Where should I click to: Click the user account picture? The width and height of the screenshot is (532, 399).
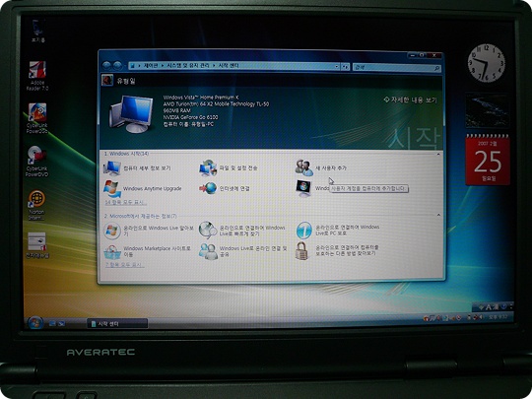point(107,81)
